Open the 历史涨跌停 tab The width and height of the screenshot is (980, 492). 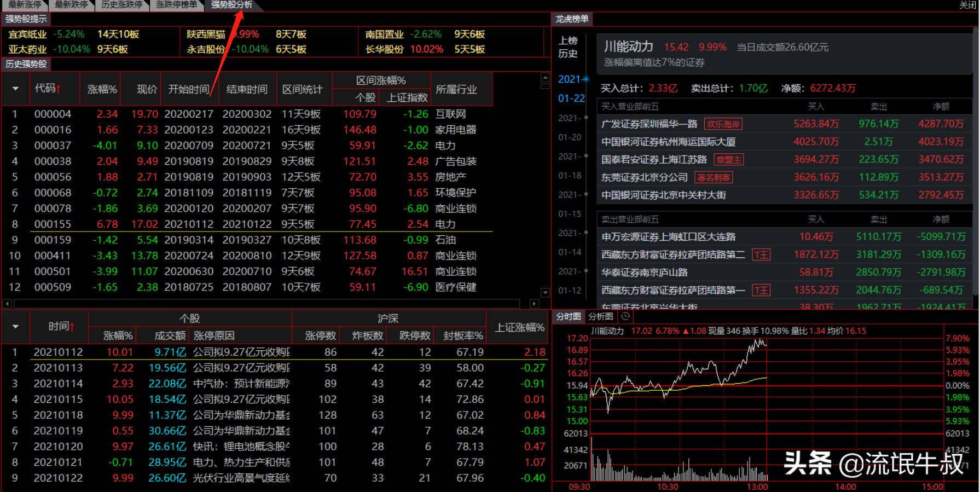pyautogui.click(x=122, y=5)
